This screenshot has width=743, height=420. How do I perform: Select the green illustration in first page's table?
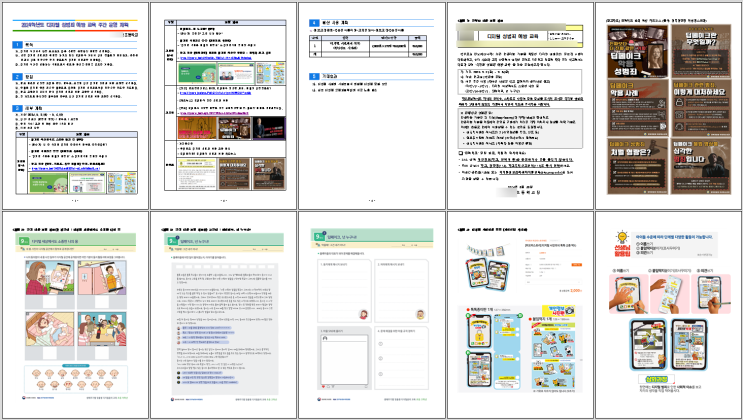tap(48, 183)
